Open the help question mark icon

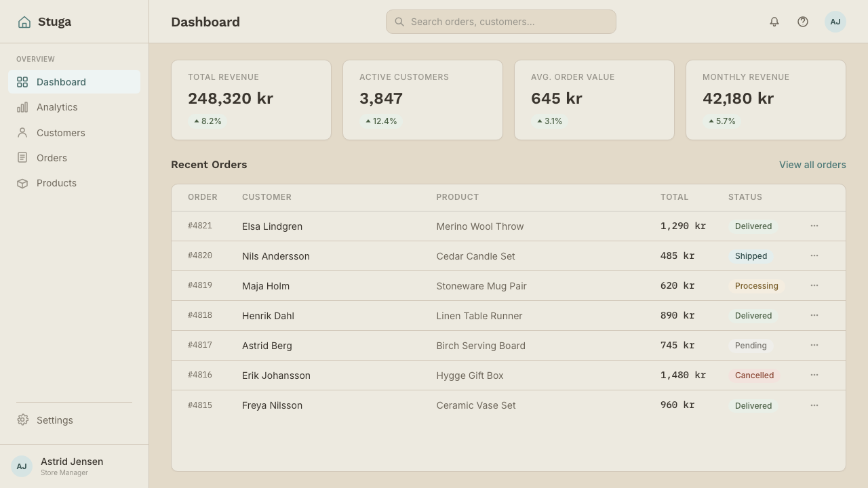[803, 22]
